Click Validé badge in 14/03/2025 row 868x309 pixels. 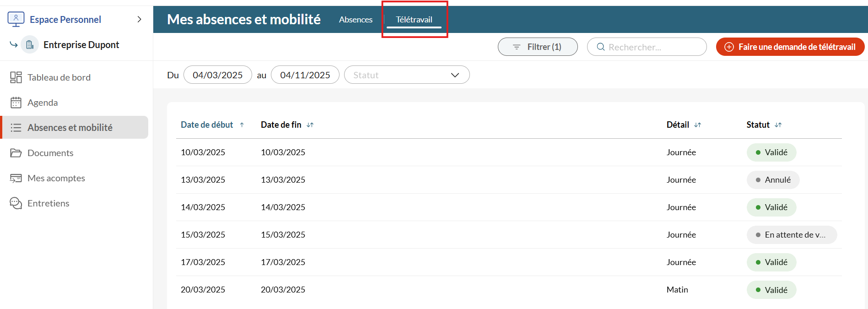(771, 207)
